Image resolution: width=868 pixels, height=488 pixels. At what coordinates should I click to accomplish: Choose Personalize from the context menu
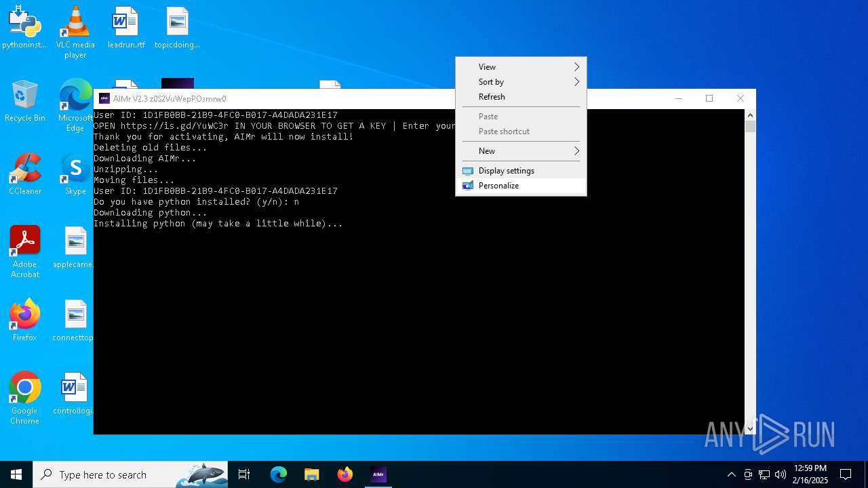click(521, 185)
